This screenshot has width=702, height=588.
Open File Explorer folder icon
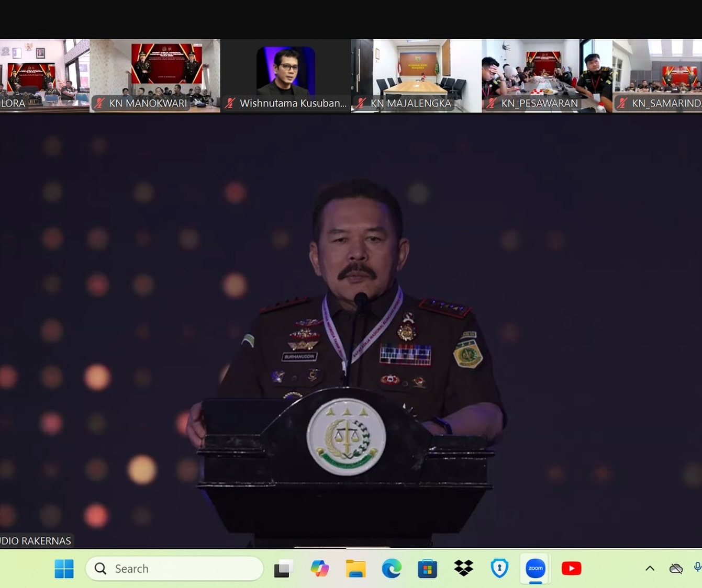click(355, 568)
